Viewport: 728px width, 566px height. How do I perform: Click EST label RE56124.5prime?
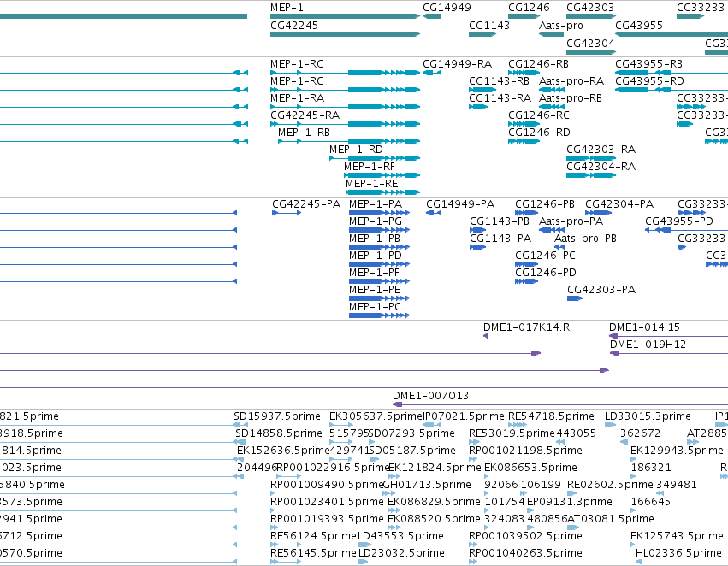click(313, 536)
